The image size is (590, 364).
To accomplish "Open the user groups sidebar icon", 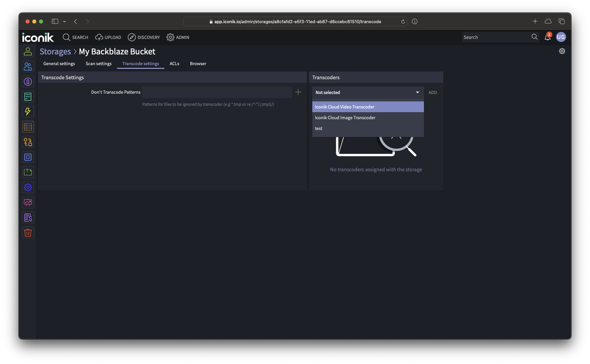I will point(28,66).
